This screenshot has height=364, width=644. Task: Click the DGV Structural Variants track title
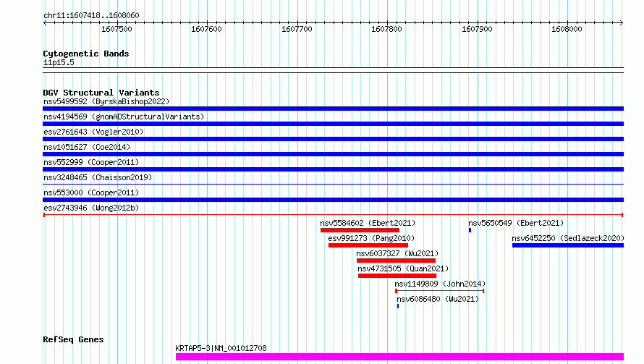(101, 93)
